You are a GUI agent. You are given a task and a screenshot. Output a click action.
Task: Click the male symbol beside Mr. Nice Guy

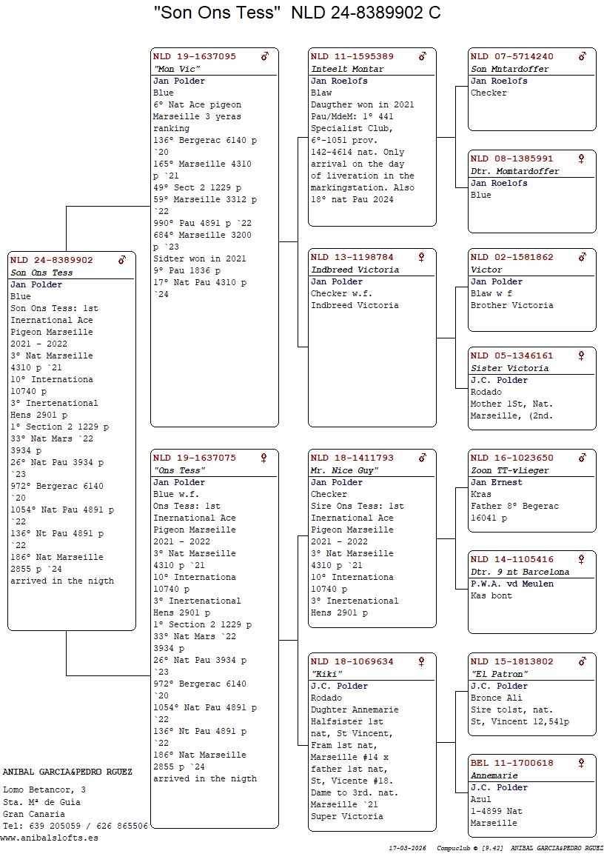423,458
